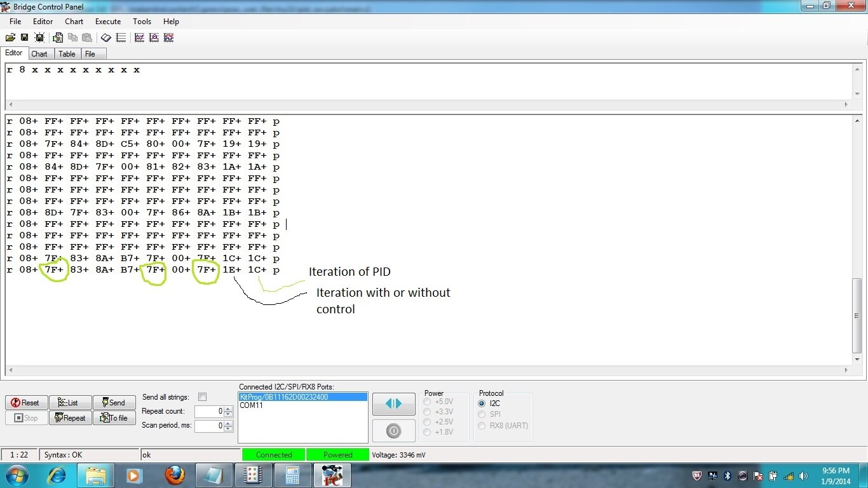Screen dimensions: 868x488
Task: Open Windows Media Player from the taskbar
Action: coord(134,475)
